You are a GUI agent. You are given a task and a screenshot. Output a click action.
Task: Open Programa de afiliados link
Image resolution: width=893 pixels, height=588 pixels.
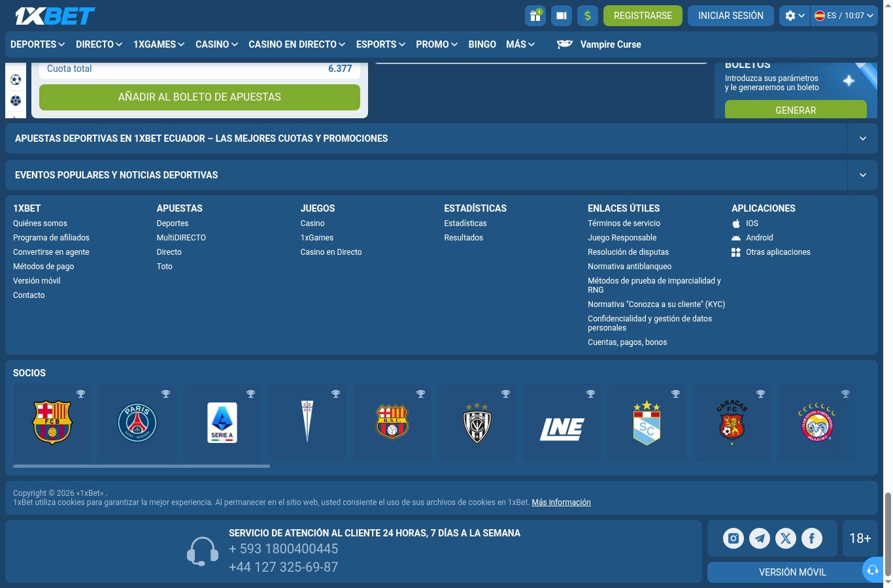click(x=51, y=238)
